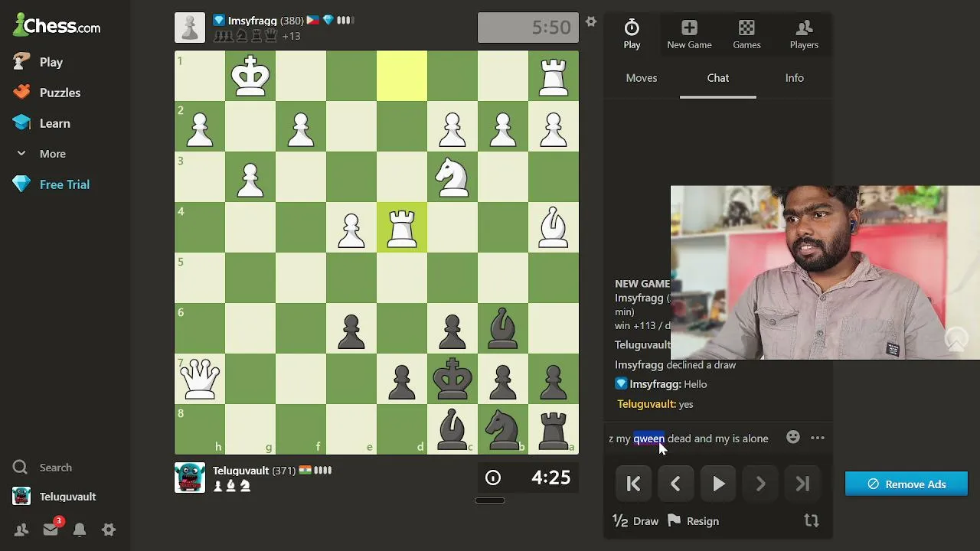
Task: Jump to the first move
Action: 633,484
